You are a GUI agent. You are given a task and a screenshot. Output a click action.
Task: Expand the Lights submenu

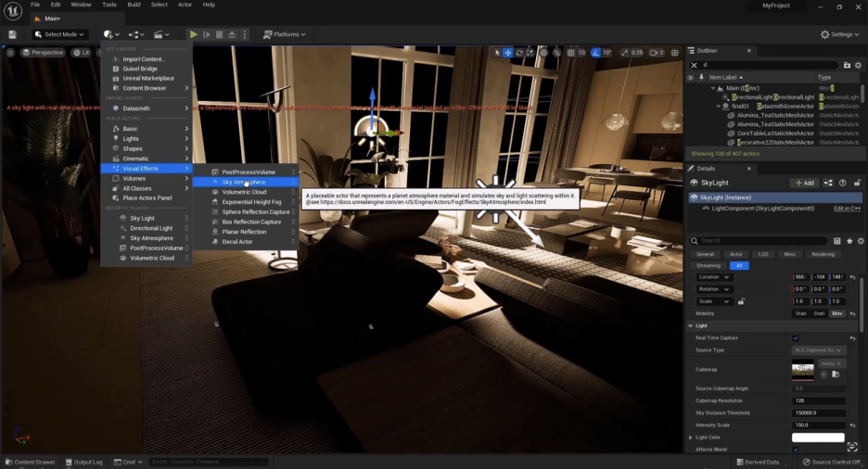(147, 138)
